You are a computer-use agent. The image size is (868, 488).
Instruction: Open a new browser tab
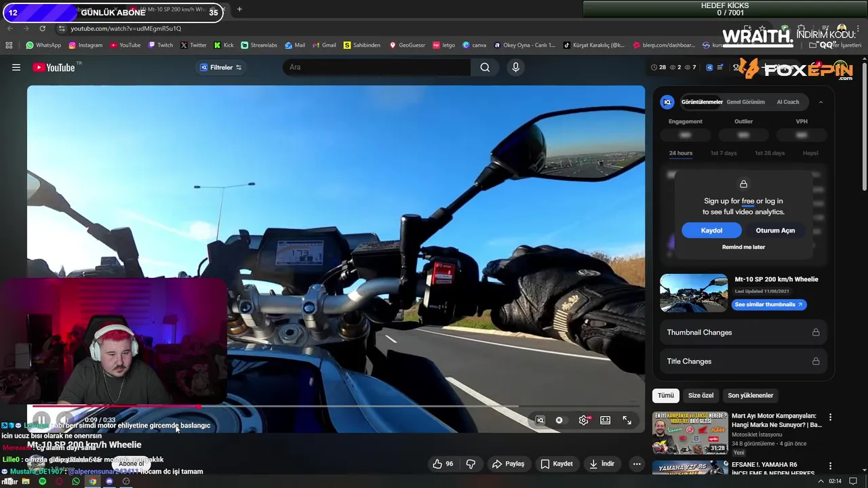[239, 9]
